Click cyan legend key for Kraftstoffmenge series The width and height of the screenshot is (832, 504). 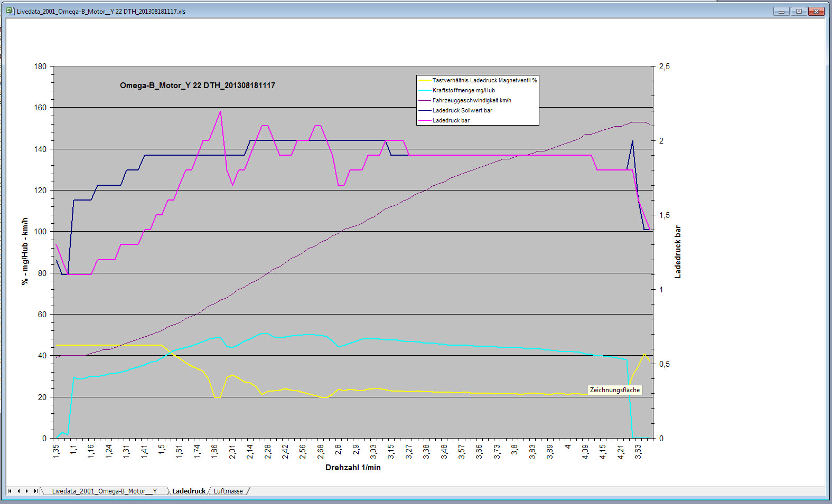pos(425,90)
